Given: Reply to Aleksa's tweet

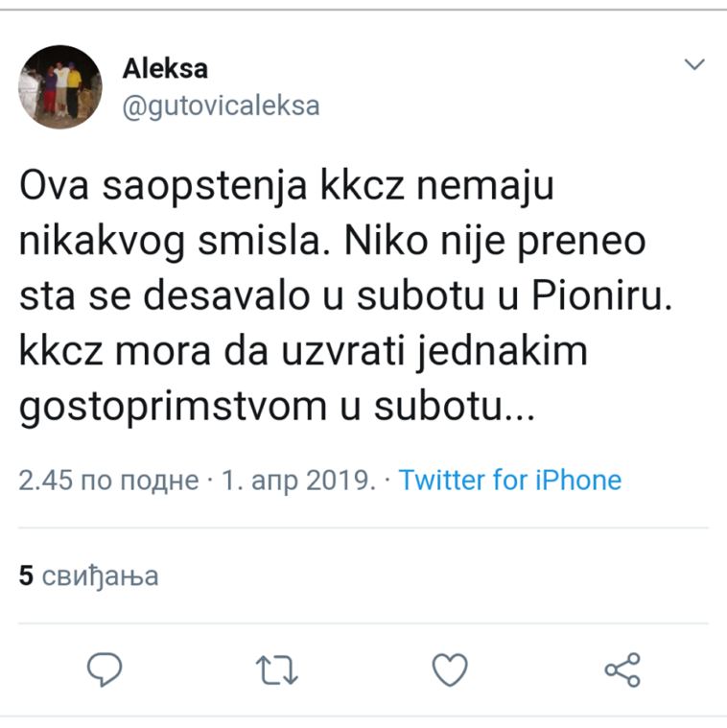Looking at the screenshot, I should [106, 669].
